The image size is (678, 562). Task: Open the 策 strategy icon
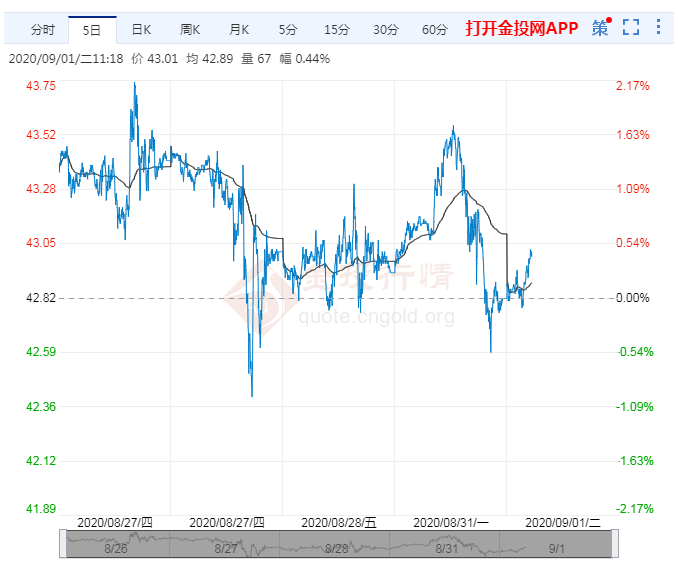pos(600,28)
